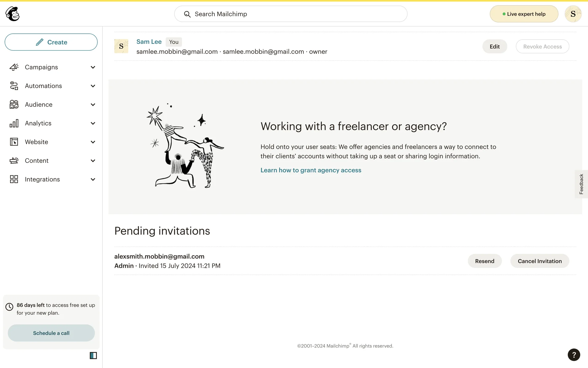Click the Mailchimp Freddie logo
The width and height of the screenshot is (588, 368).
coord(13,14)
